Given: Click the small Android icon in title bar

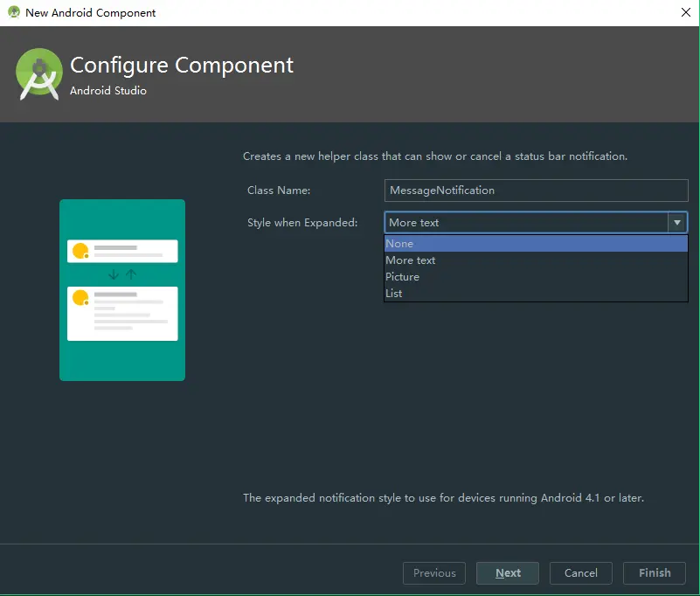Looking at the screenshot, I should tap(14, 12).
